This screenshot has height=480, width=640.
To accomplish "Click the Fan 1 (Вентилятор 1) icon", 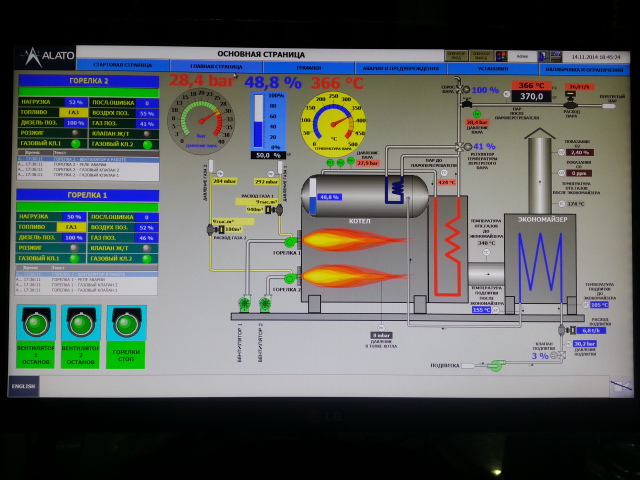I will pos(245,303).
